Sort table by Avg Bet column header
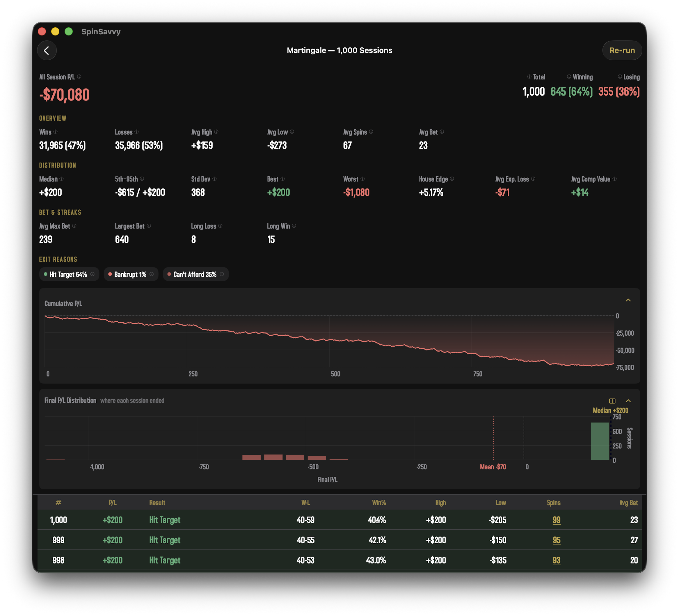The width and height of the screenshot is (679, 616). click(x=628, y=503)
